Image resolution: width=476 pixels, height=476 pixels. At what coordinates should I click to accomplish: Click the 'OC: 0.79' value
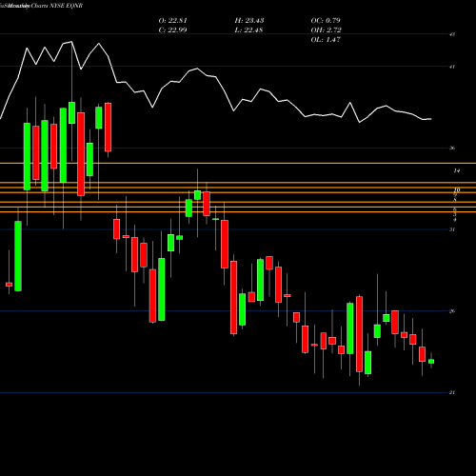coord(326,21)
